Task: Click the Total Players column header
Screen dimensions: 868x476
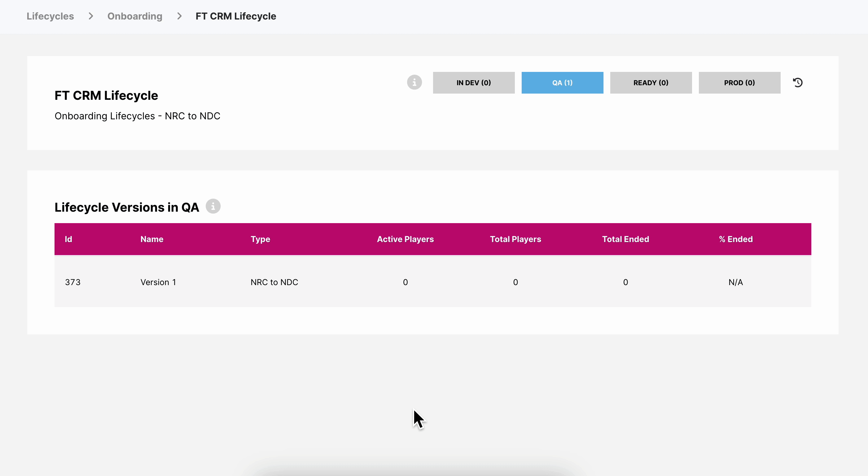Action: pos(515,239)
